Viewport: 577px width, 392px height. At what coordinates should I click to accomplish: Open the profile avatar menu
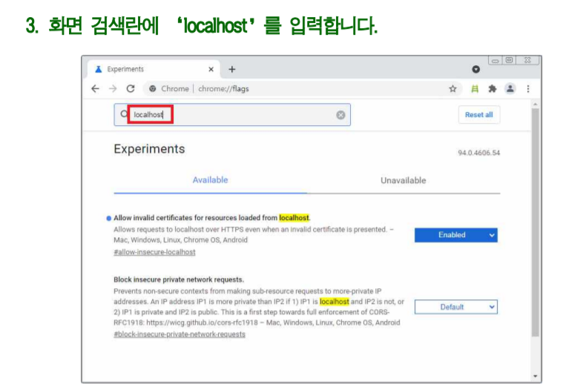pyautogui.click(x=510, y=89)
